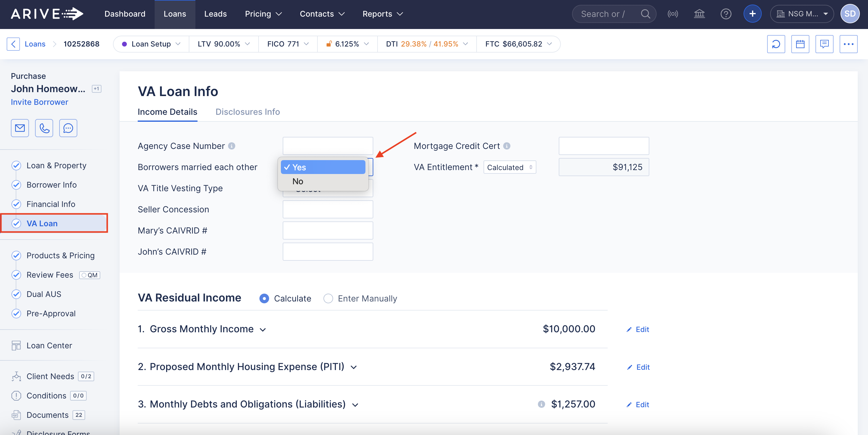Click the email envelope icon for borrower
Viewport: 868px width, 435px height.
[x=20, y=128]
